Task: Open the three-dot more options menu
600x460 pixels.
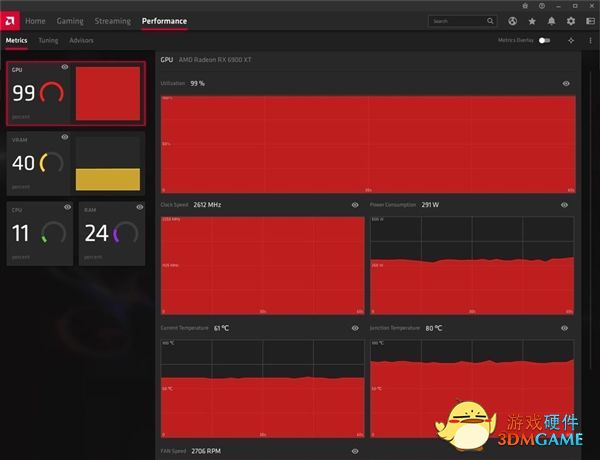Action: (590, 40)
